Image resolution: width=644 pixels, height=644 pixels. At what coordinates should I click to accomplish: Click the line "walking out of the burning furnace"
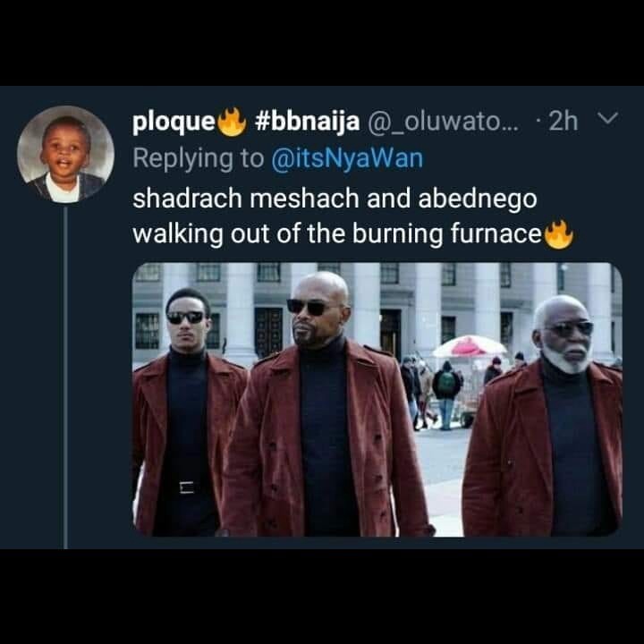click(337, 234)
